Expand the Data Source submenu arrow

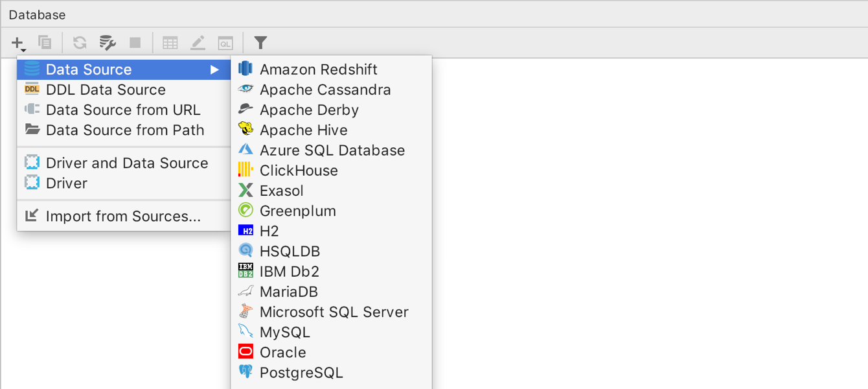(x=216, y=69)
